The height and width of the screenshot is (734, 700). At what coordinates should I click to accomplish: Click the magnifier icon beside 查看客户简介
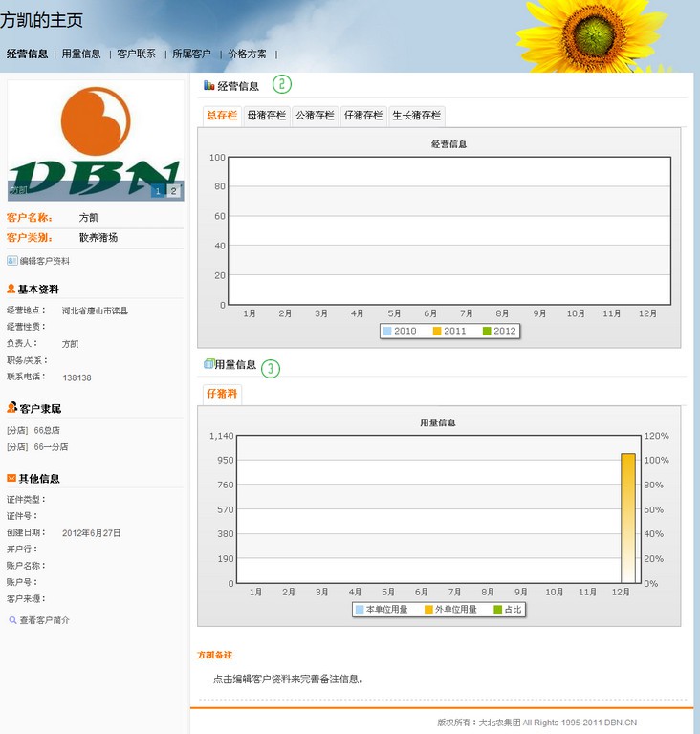(x=12, y=620)
